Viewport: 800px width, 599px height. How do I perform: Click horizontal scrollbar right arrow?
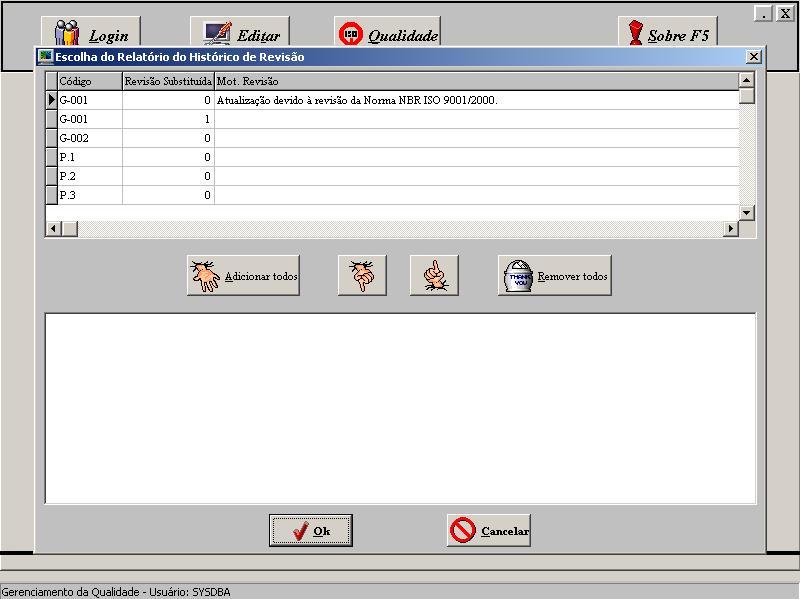pyautogui.click(x=731, y=229)
